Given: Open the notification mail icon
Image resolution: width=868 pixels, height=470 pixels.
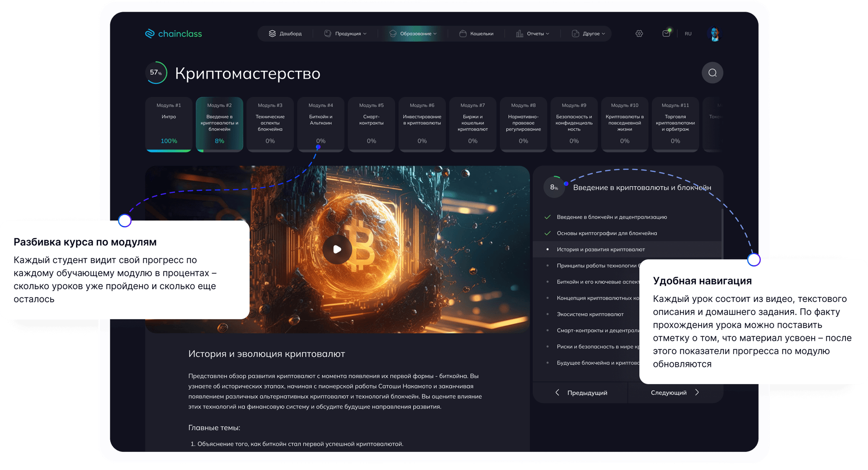Looking at the screenshot, I should tap(665, 33).
